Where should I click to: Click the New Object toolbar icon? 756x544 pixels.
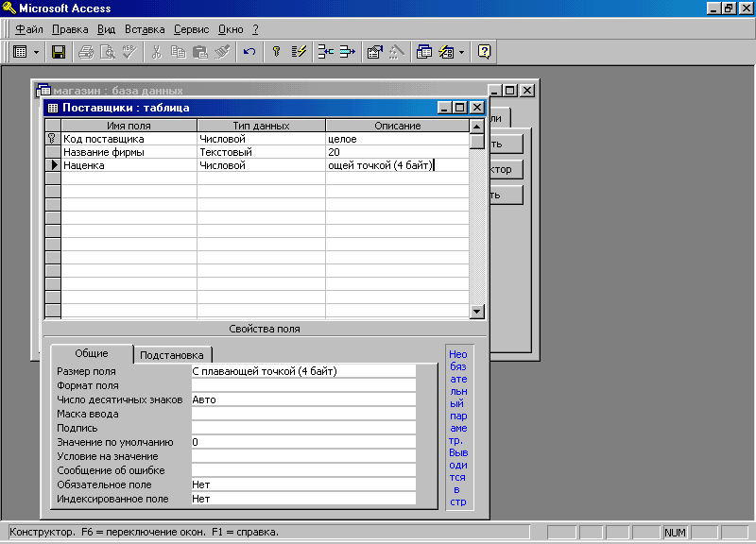click(446, 52)
